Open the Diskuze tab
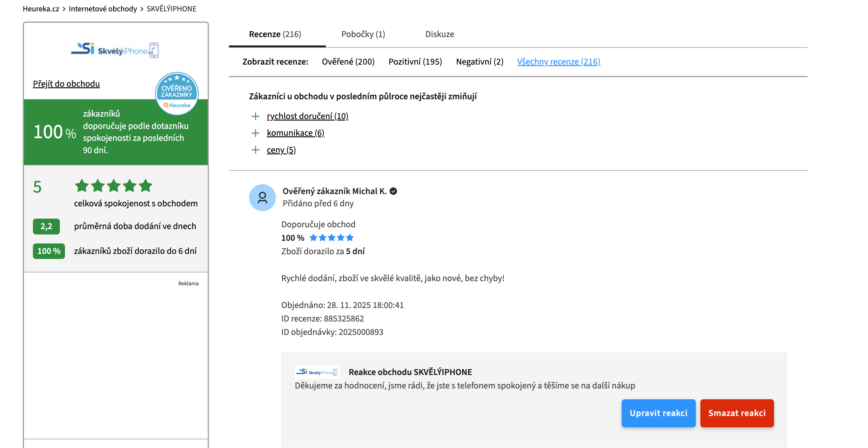 [x=439, y=34]
